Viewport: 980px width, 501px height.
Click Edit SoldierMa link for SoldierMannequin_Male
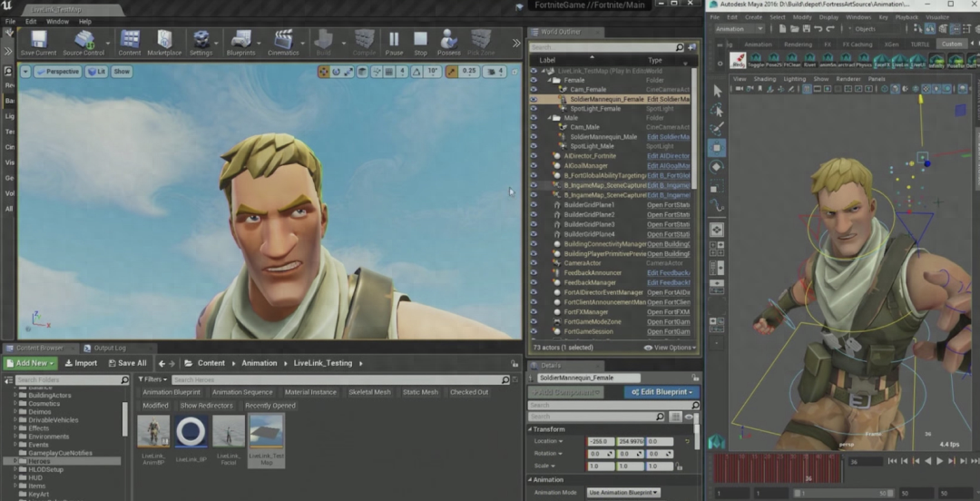(668, 137)
